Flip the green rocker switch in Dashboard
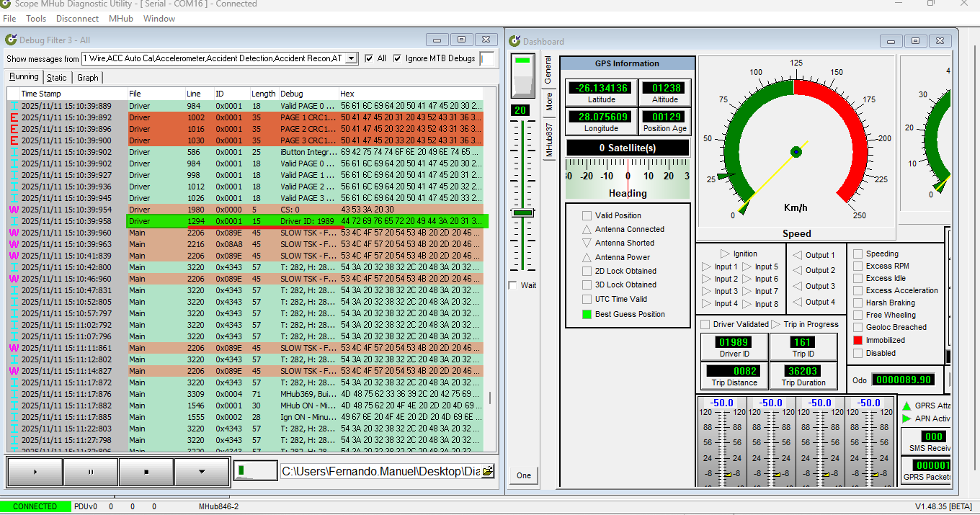Image resolution: width=980 pixels, height=515 pixels. [x=523, y=76]
